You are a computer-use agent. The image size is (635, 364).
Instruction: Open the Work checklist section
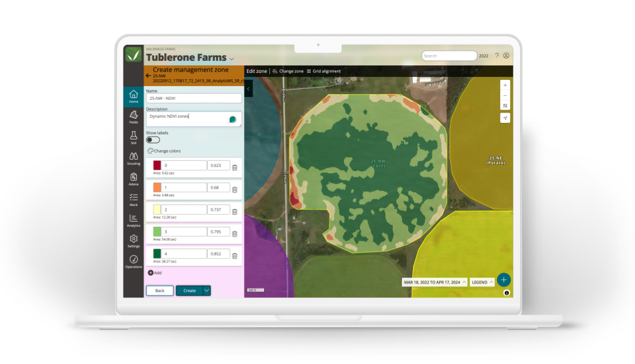(x=134, y=200)
